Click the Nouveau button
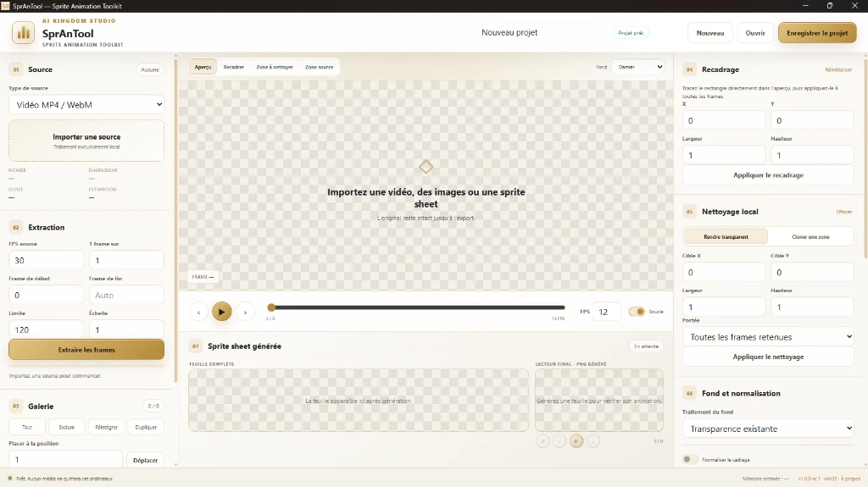Image resolution: width=868 pixels, height=487 pixels. (x=710, y=33)
